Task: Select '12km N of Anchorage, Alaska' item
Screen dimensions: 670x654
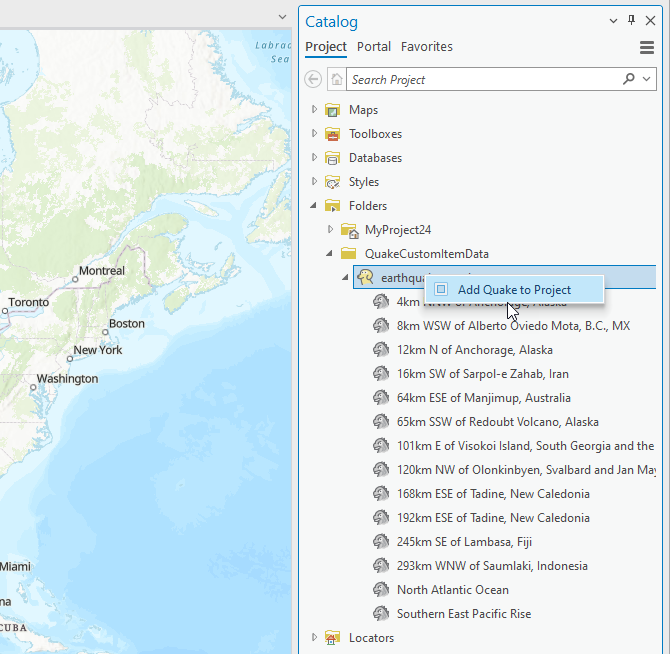Action: (x=474, y=350)
